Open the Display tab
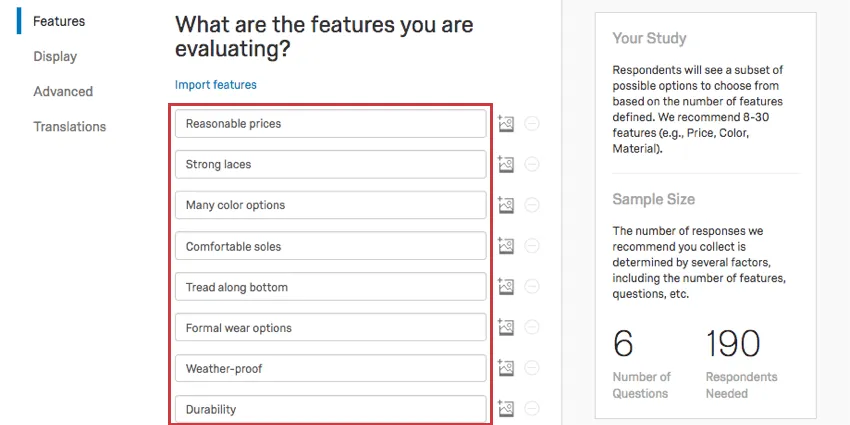 click(x=55, y=57)
